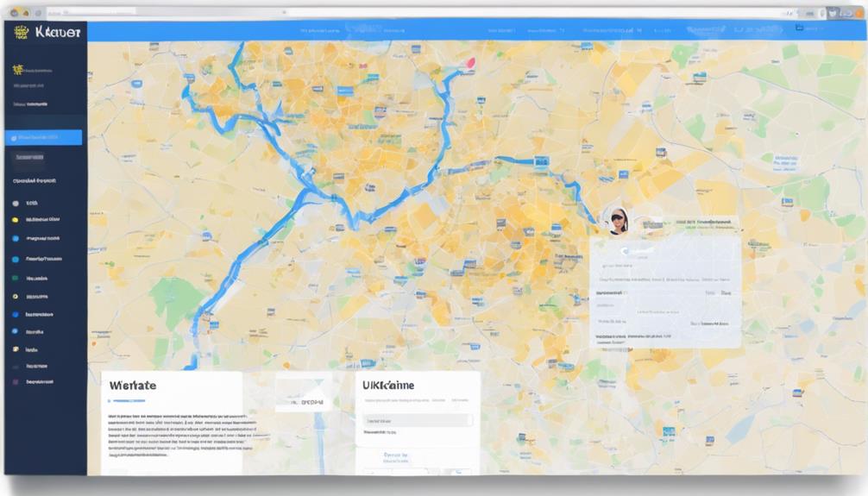Viewport: 868px width, 496px height.
Task: Open the user avatar photo on the map
Action: pos(618,221)
